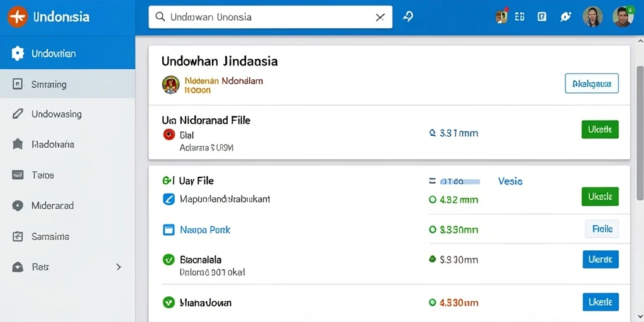644x322 pixels.
Task: Click the magnifier icon in search box
Action: [x=160, y=17]
